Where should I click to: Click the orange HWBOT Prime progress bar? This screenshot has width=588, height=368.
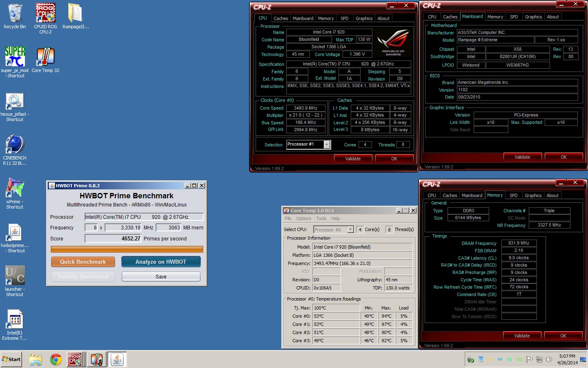127,249
